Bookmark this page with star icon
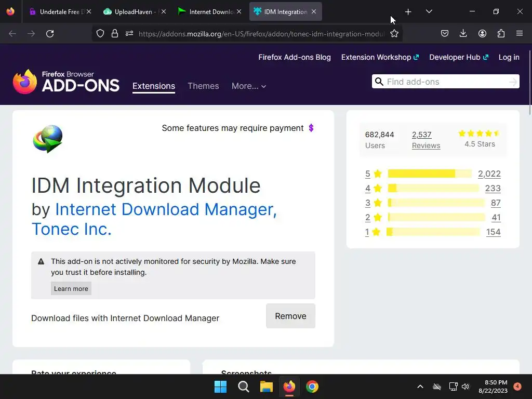 [394, 34]
